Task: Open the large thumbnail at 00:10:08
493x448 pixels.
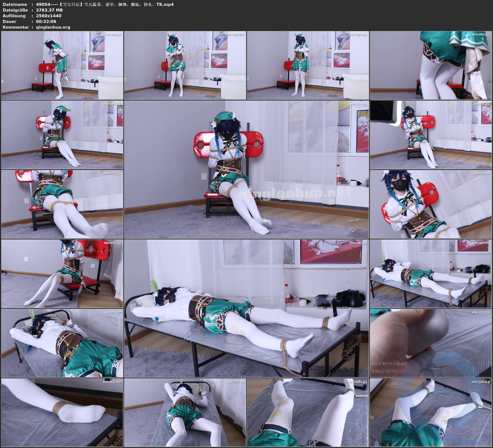Action: tap(246, 169)
